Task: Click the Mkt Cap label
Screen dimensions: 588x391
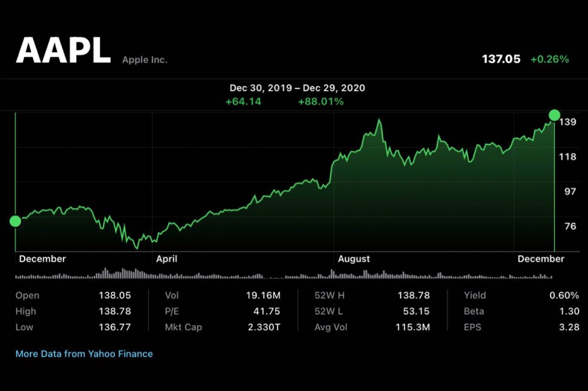Action: point(184,327)
